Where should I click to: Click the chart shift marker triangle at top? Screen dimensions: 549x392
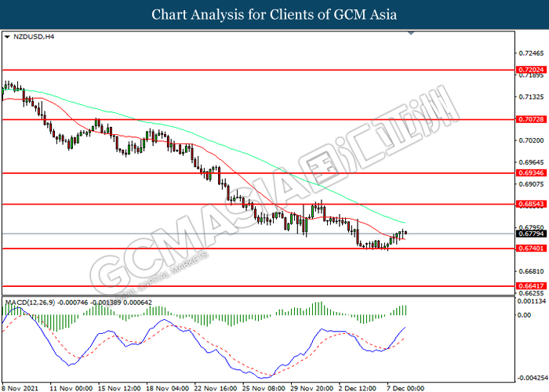point(411,33)
